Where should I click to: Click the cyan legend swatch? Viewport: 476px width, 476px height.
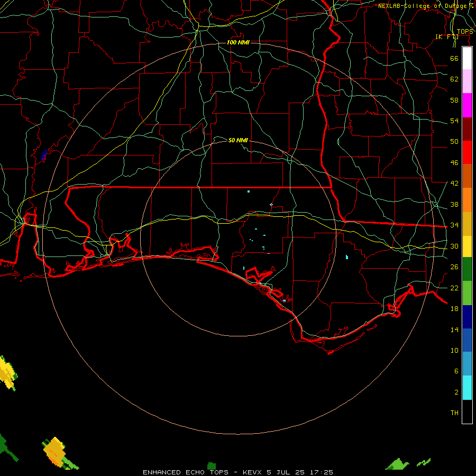coord(467,388)
